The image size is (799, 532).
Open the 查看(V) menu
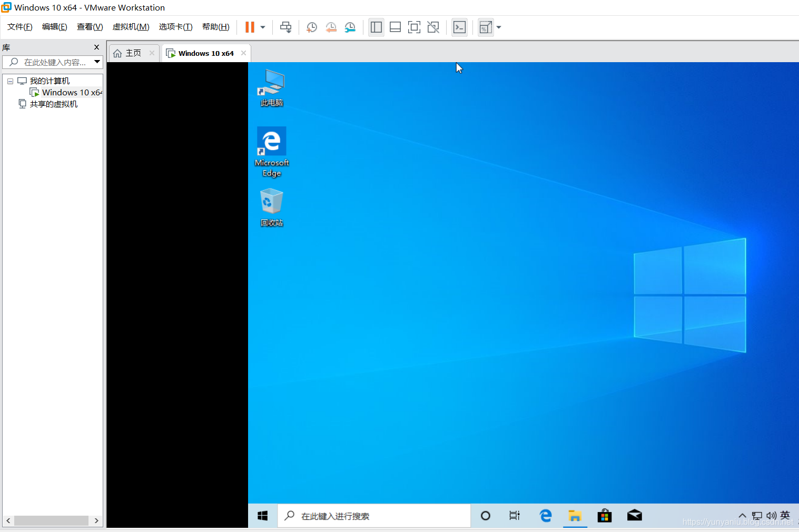90,27
